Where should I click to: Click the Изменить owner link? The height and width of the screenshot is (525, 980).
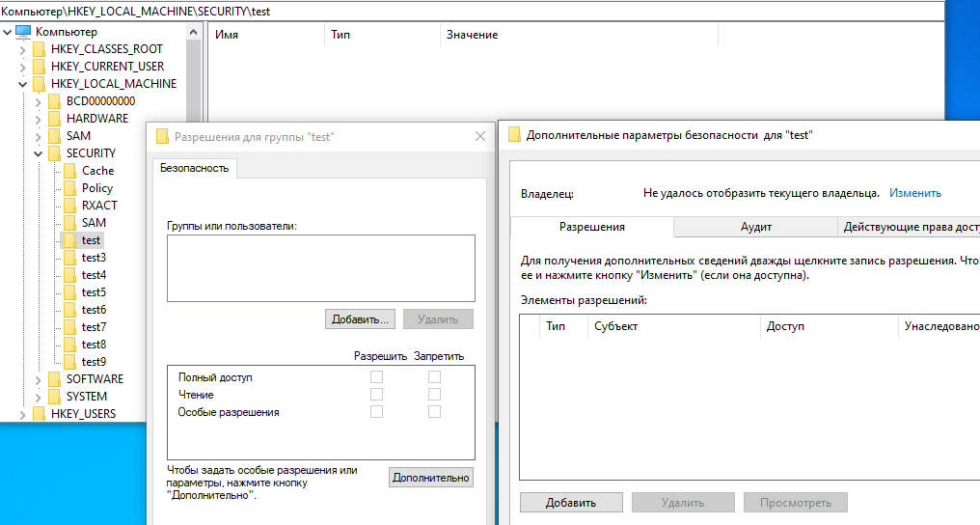(914, 193)
